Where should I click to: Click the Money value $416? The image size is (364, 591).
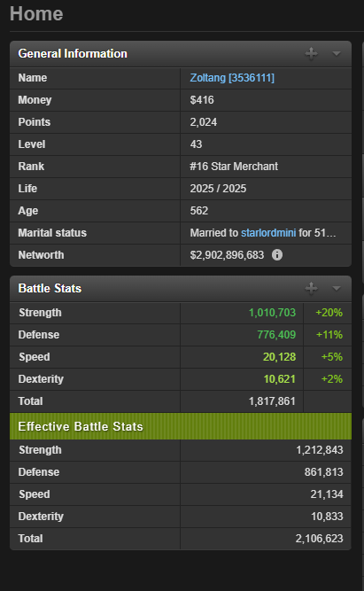click(202, 100)
